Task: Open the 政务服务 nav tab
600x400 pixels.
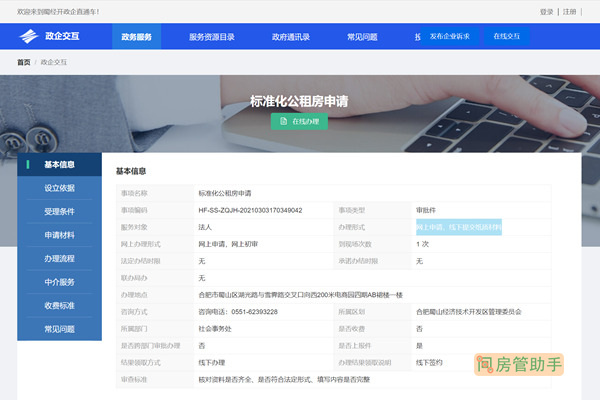Action: (136, 37)
